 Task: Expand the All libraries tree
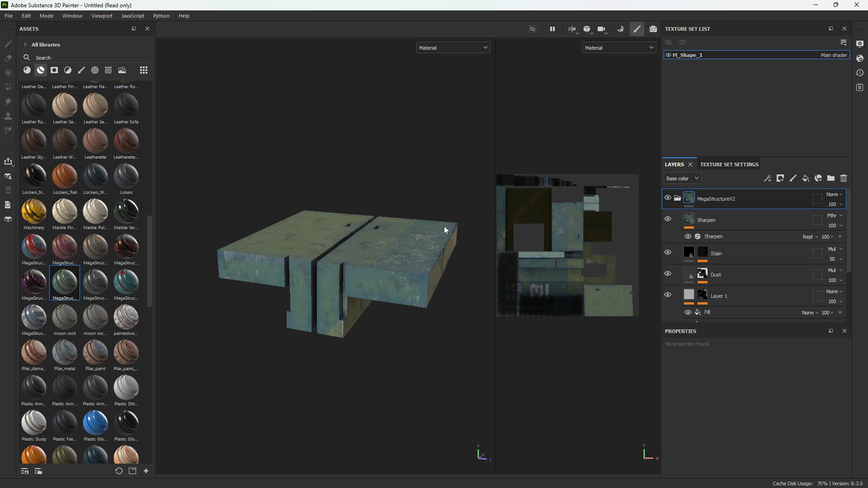coord(25,45)
